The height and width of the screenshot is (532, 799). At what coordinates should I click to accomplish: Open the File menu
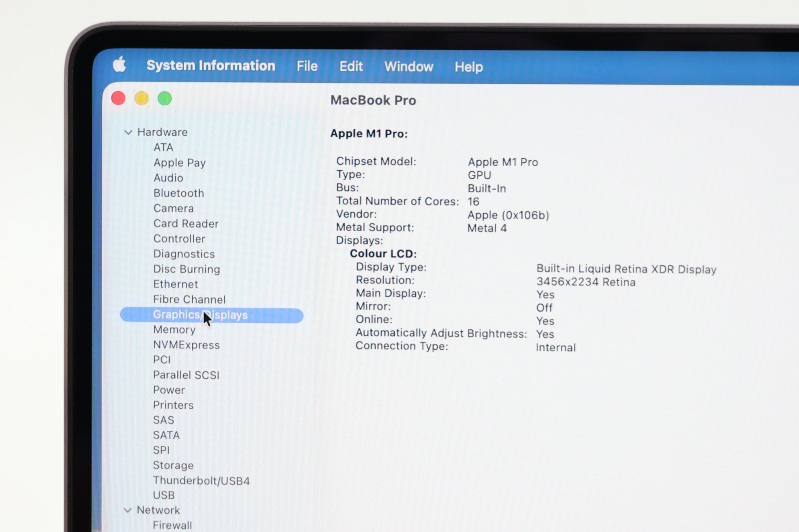(x=307, y=66)
